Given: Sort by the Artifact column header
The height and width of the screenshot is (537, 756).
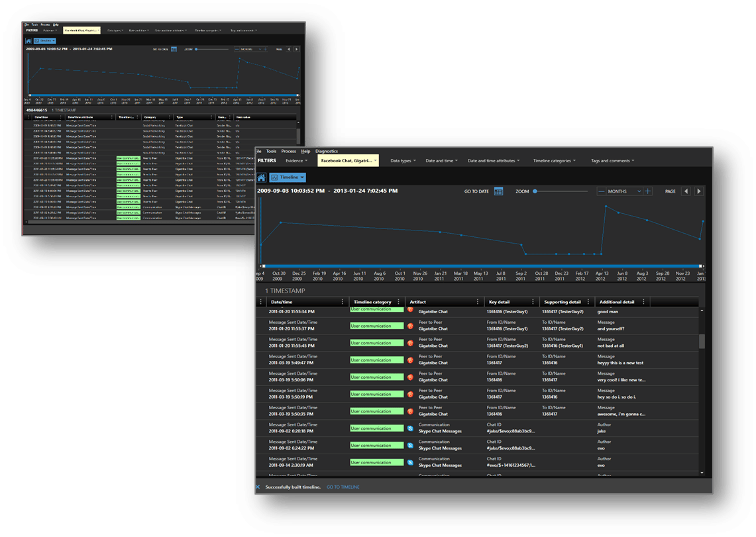Looking at the screenshot, I should 417,302.
